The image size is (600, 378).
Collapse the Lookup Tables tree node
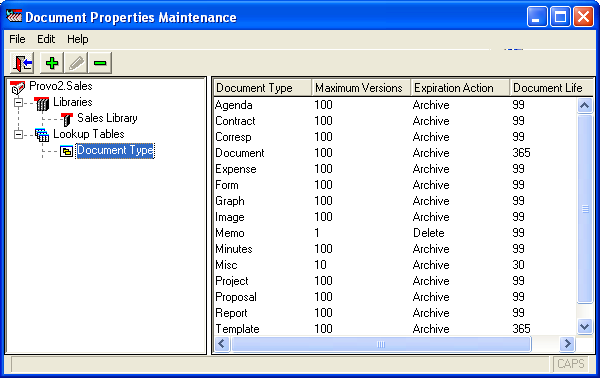click(x=18, y=135)
